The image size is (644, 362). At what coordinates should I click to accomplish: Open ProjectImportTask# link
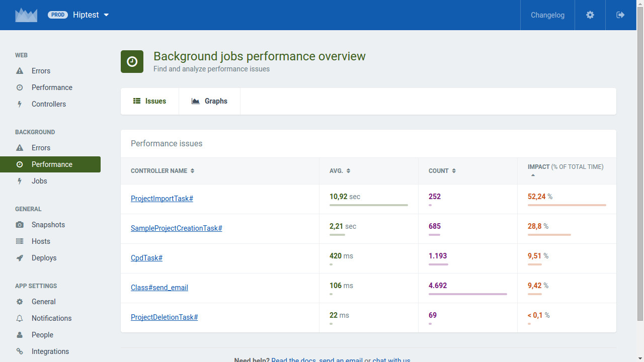(162, 199)
